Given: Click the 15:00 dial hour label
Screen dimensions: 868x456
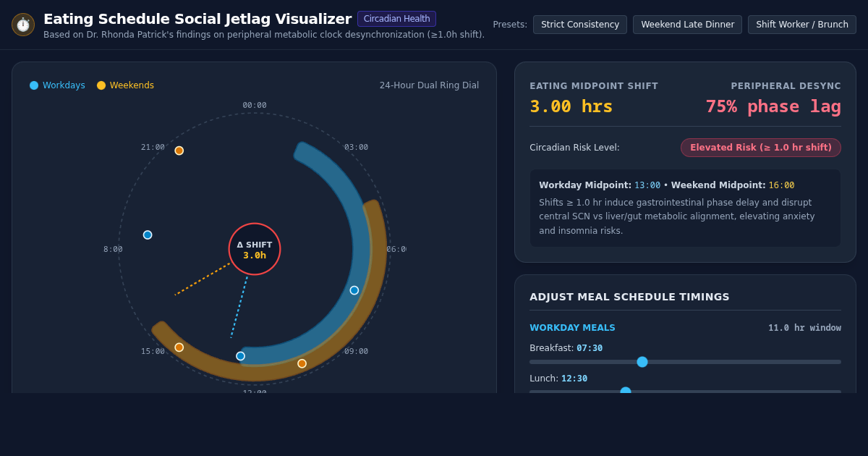Looking at the screenshot, I should pyautogui.click(x=153, y=352).
